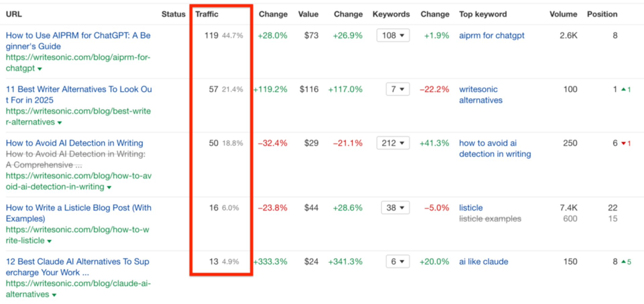
Task: Sort by the Traffic column header
Action: tap(207, 14)
